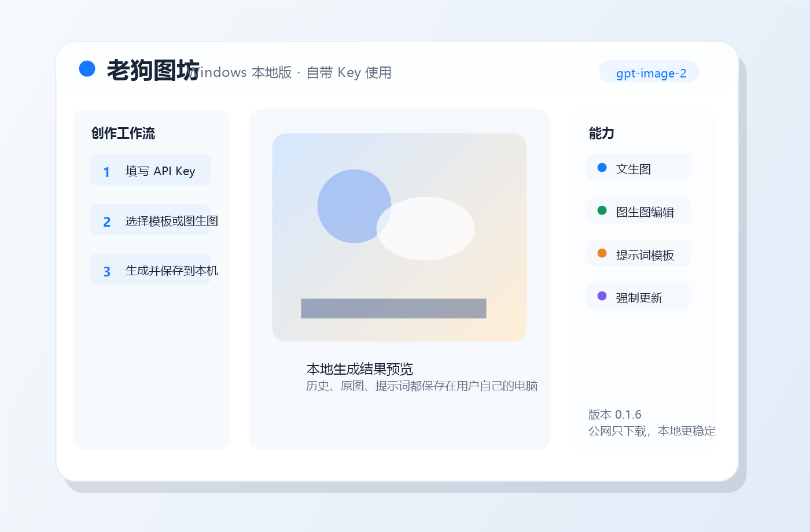Select step 1 填写 API Key
This screenshot has width=810, height=532.
coord(150,170)
